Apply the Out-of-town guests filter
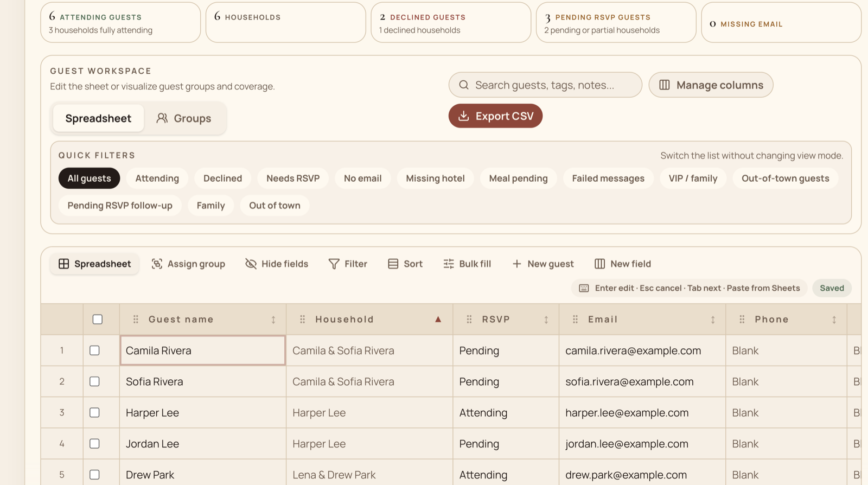The height and width of the screenshot is (485, 868). (x=786, y=178)
